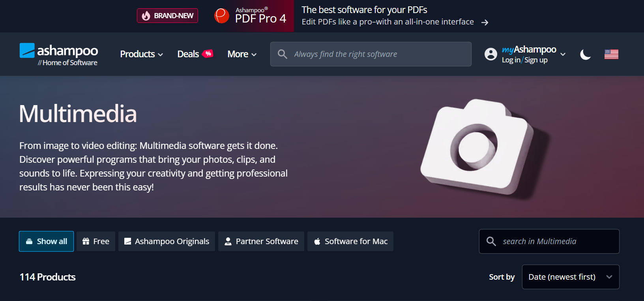Click the myAshampoo account avatar icon
644x301 pixels.
coord(491,54)
